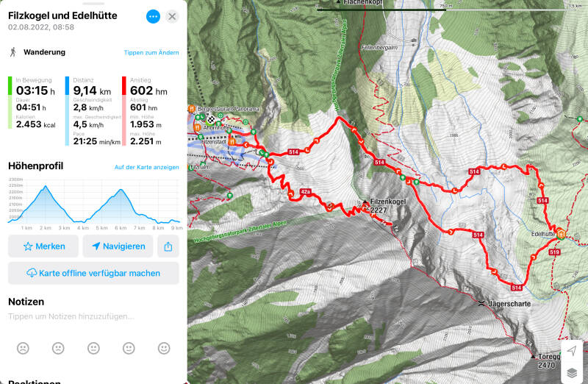This screenshot has width=588, height=384.
Task: Tap the Jägerscharte pass marker
Action: (481, 303)
